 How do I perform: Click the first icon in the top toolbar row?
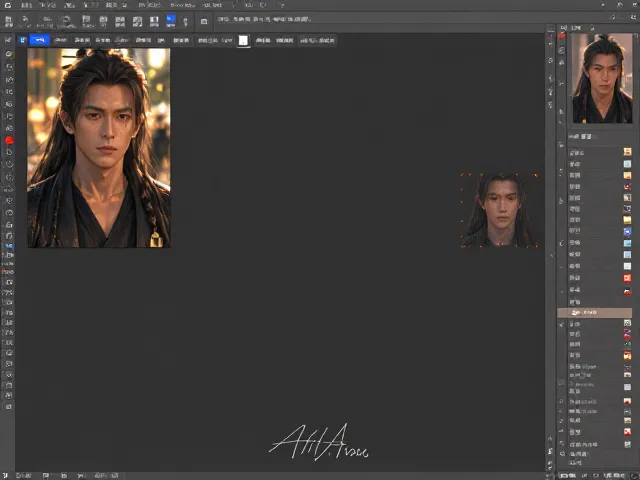point(9,21)
